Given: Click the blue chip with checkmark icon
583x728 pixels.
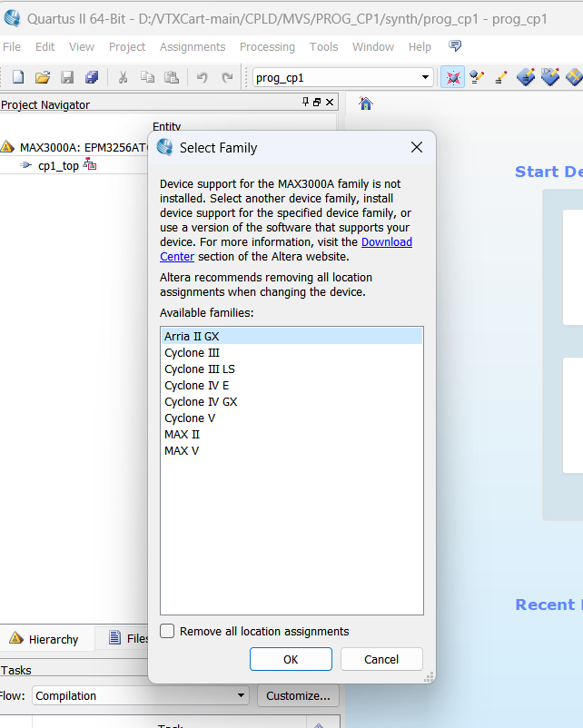Looking at the screenshot, I should point(550,77).
